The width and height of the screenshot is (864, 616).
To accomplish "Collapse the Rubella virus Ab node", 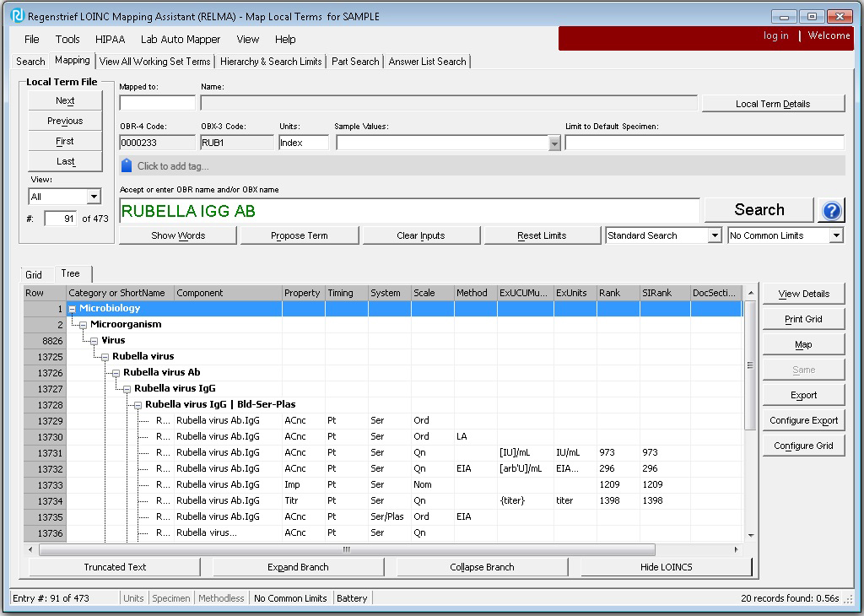I will pyautogui.click(x=116, y=373).
